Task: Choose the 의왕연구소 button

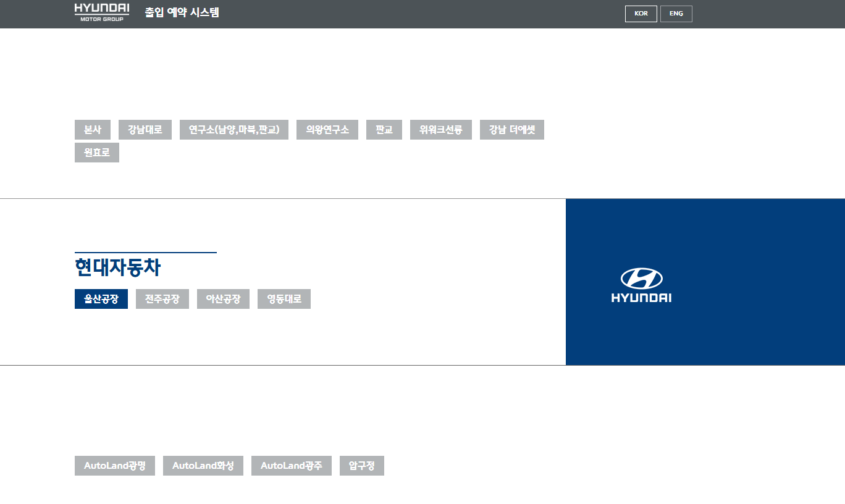Action: 327,130
